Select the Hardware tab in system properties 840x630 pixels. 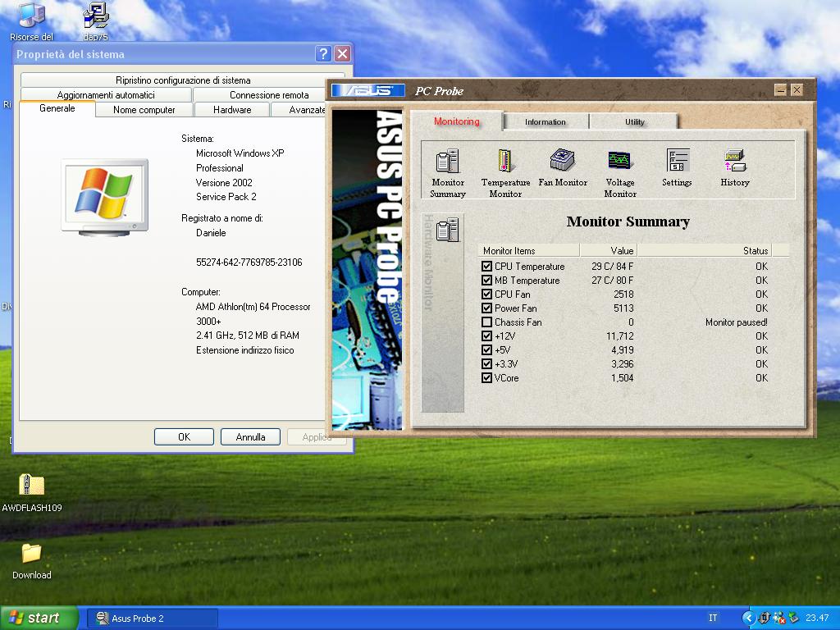pos(232,110)
